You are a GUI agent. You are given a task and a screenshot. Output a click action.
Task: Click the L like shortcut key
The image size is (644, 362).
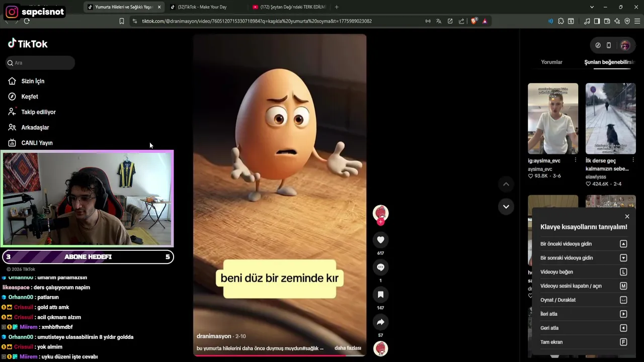tap(623, 272)
